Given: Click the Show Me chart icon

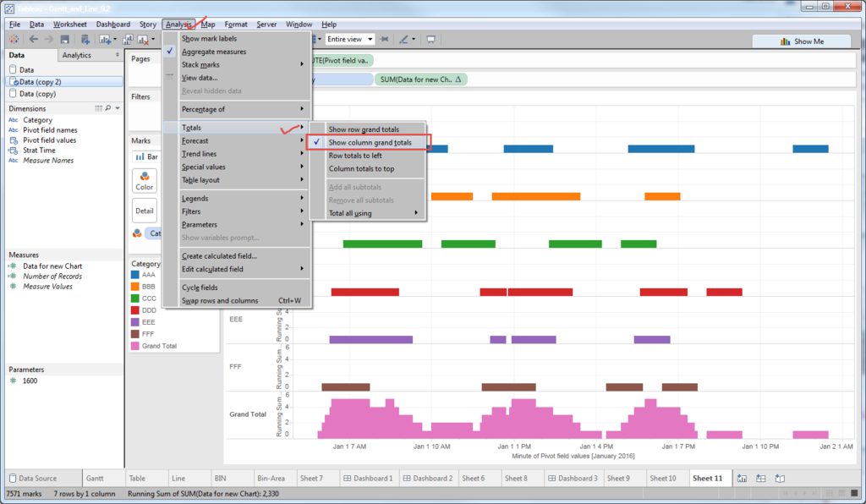Looking at the screenshot, I should click(785, 41).
